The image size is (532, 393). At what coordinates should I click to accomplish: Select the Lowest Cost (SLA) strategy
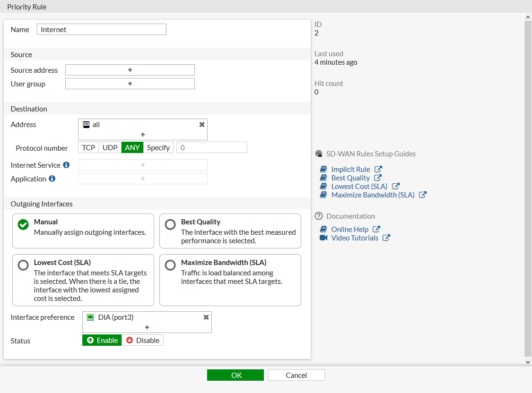point(23,265)
